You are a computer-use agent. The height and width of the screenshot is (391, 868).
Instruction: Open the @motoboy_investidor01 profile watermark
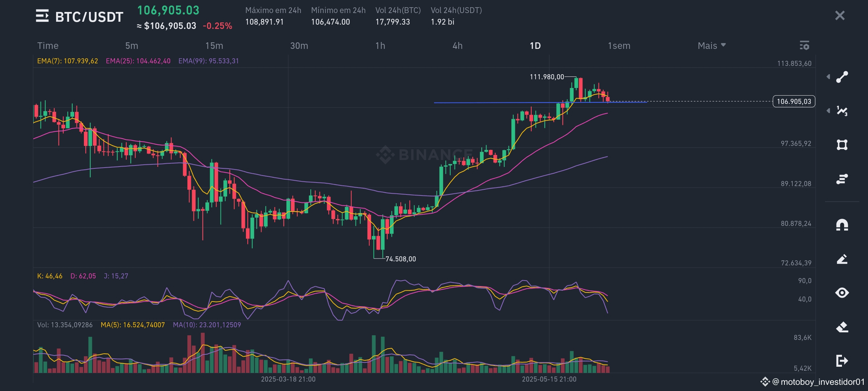pos(813,382)
